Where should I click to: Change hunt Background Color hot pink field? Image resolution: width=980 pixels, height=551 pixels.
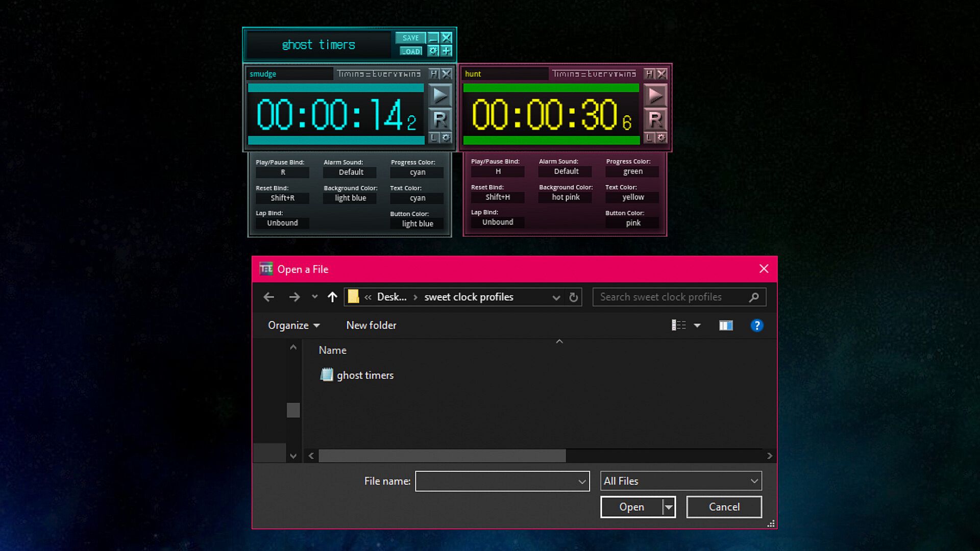tap(566, 197)
